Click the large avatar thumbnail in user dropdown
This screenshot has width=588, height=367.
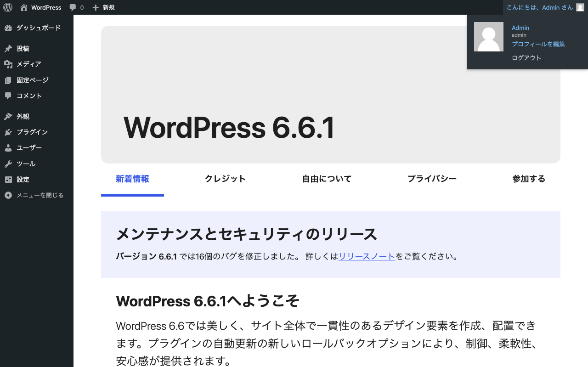point(489,37)
